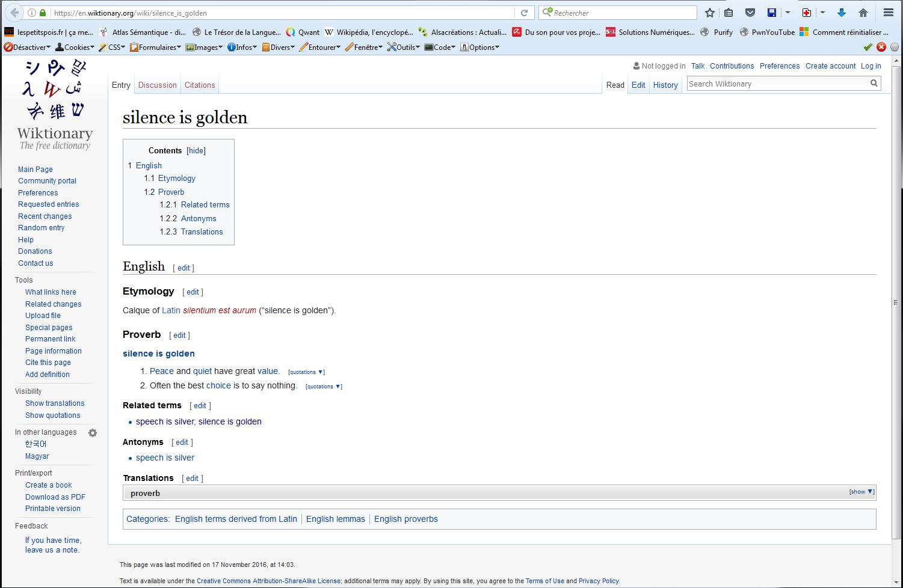The height and width of the screenshot is (588, 903).
Task: Bookmark this page with the star icon
Action: point(710,13)
